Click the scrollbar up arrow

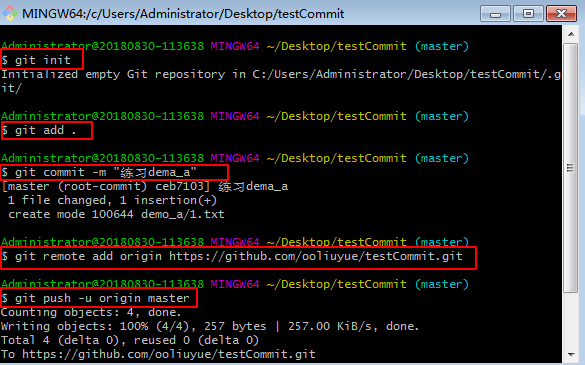(x=571, y=34)
